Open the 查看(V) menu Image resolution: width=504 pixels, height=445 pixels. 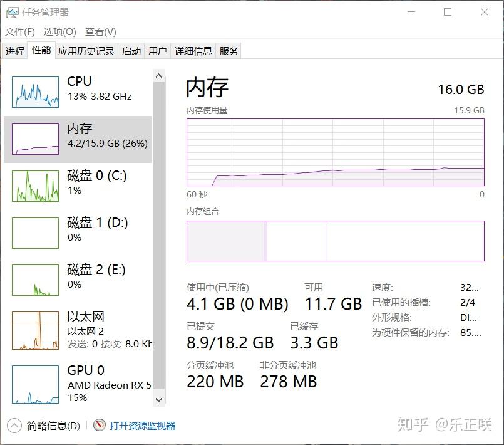(x=101, y=32)
